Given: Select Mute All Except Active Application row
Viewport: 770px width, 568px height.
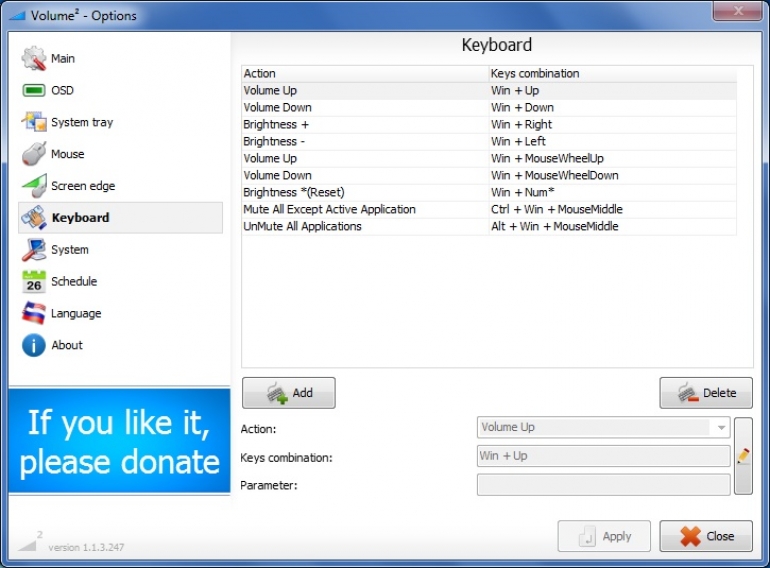Looking at the screenshot, I should [489, 209].
